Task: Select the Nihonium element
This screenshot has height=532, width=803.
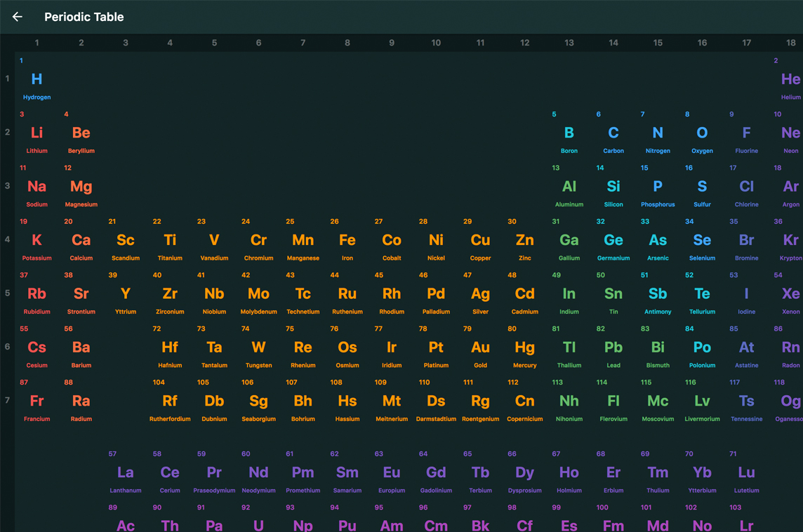Action: pyautogui.click(x=569, y=401)
